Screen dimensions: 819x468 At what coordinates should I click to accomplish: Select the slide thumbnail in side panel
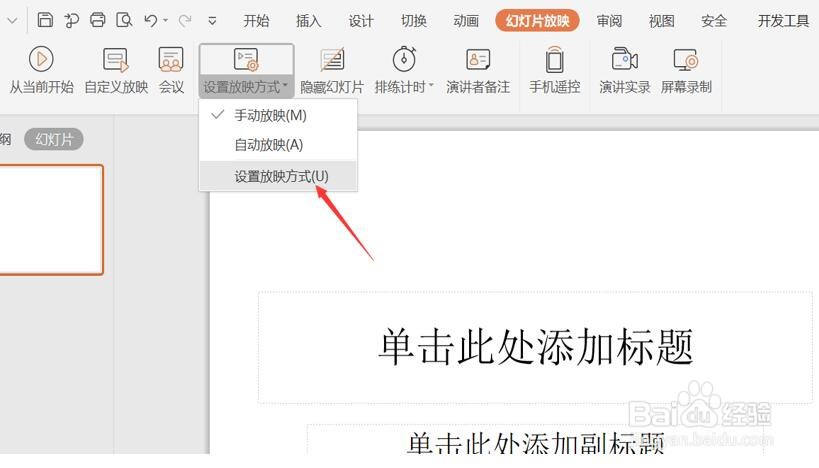51,219
